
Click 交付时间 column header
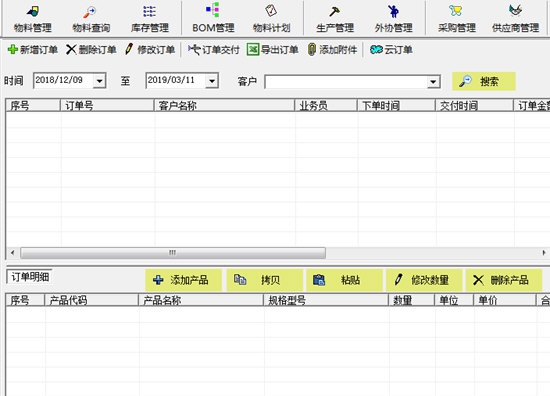click(474, 106)
